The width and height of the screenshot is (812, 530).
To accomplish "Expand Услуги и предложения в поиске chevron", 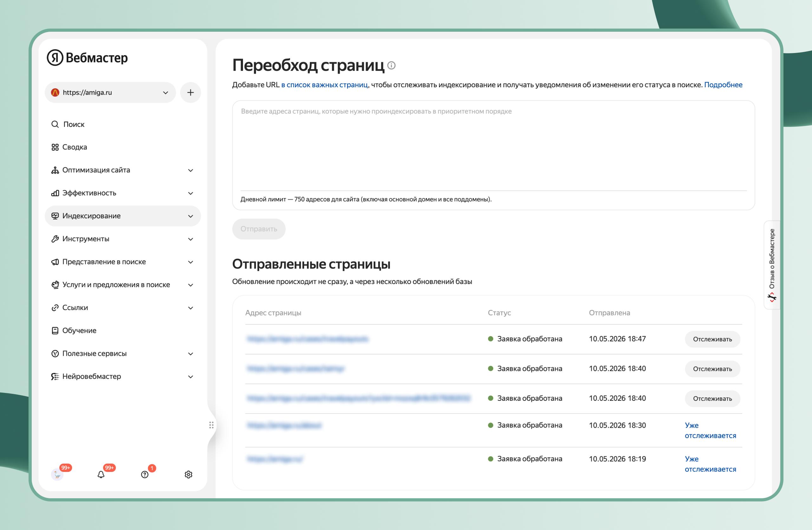I will point(191,285).
